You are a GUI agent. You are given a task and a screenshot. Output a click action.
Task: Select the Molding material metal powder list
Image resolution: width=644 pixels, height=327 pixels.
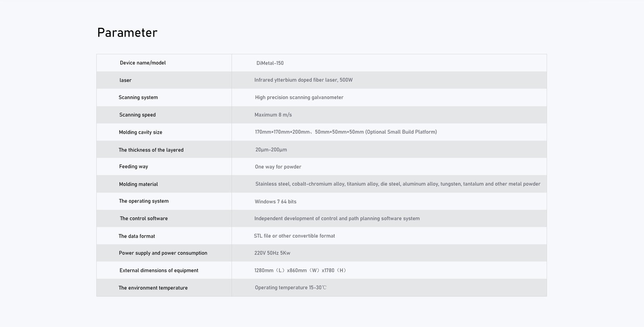[398, 184]
